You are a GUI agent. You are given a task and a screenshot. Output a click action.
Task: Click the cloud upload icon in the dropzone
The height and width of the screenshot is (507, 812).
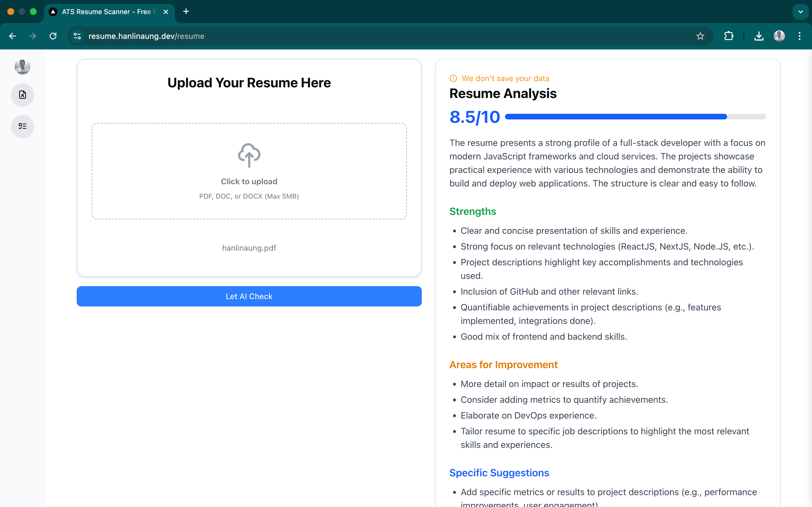coord(249,155)
